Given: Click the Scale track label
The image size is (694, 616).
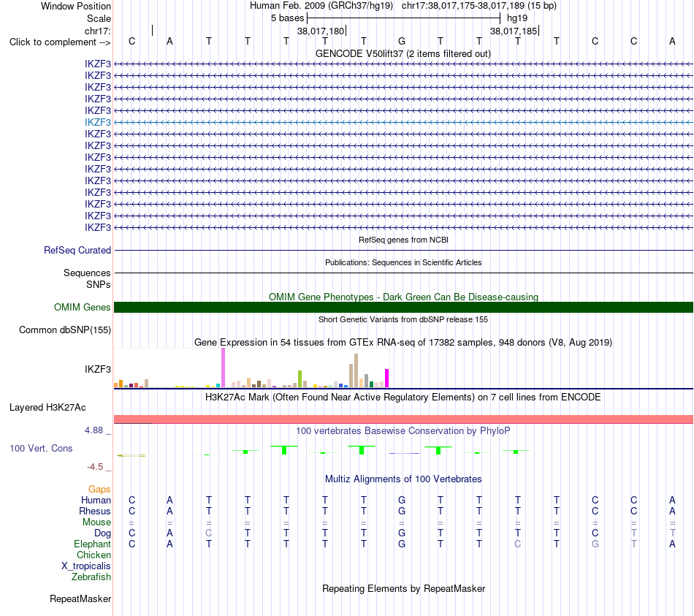Looking at the screenshot, I should 99,18.
